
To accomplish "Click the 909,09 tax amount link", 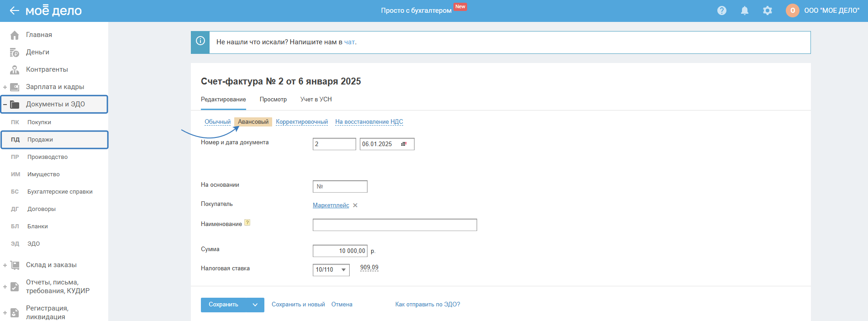I will click(x=369, y=268).
